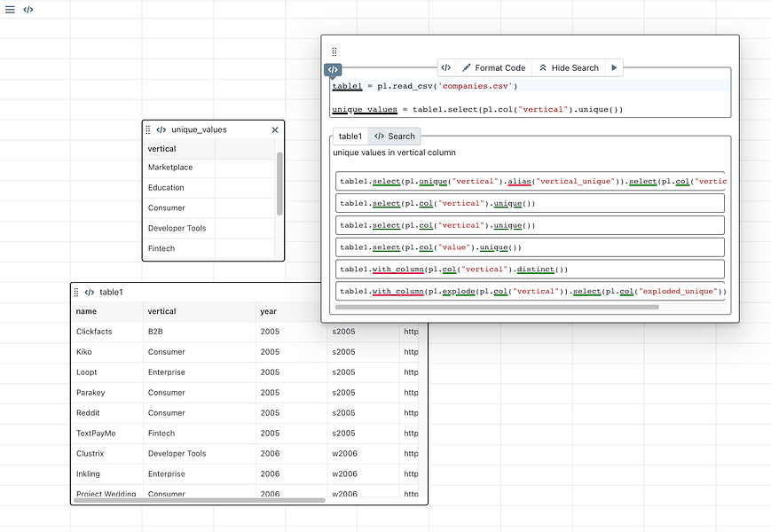Click the blue code cell badge icon
Image resolution: width=771 pixels, height=532 pixels.
pos(333,70)
